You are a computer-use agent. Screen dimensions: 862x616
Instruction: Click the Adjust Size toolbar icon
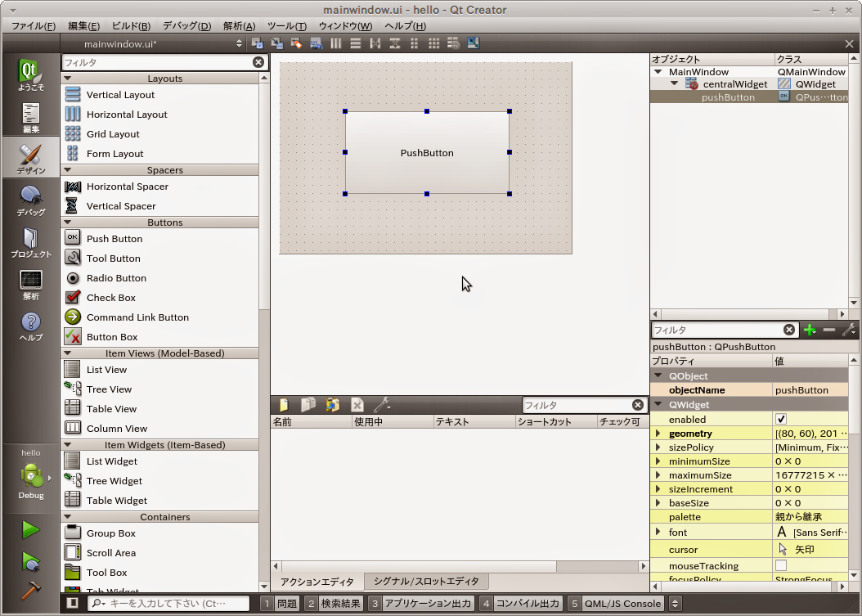click(474, 43)
